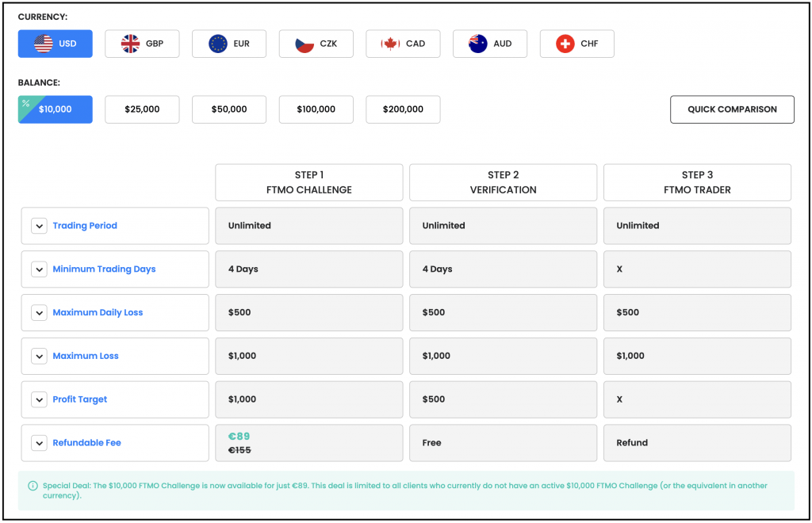The height and width of the screenshot is (523, 812).
Task: Open the Maximum Daily Loss dropdown arrow
Action: [39, 313]
